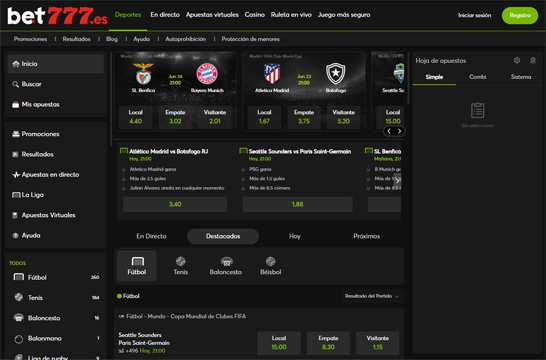Clear bet slip with trash icon

click(x=533, y=60)
